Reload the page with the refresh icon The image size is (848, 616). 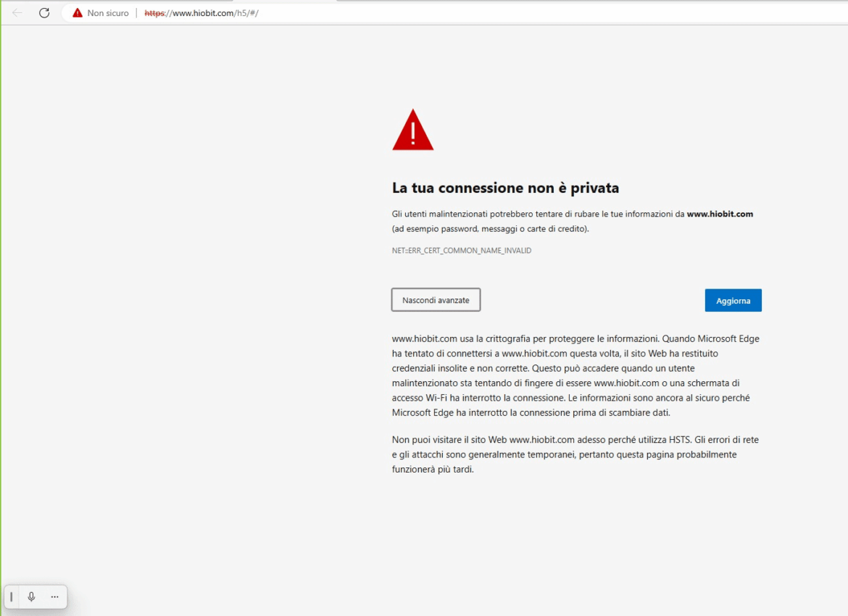44,13
